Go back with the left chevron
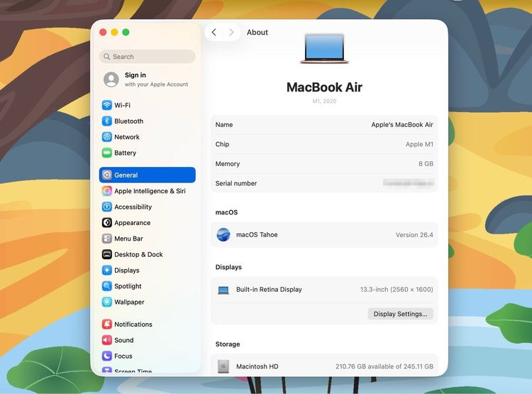 coord(214,32)
